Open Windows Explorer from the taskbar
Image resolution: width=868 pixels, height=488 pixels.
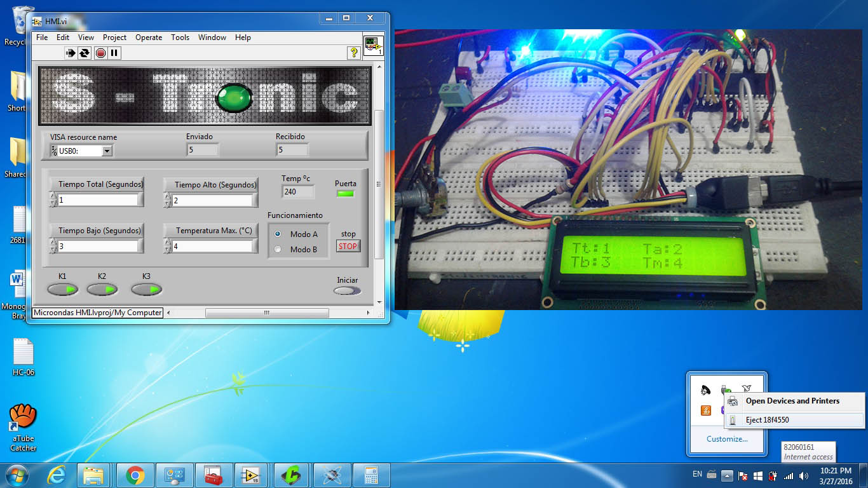94,475
